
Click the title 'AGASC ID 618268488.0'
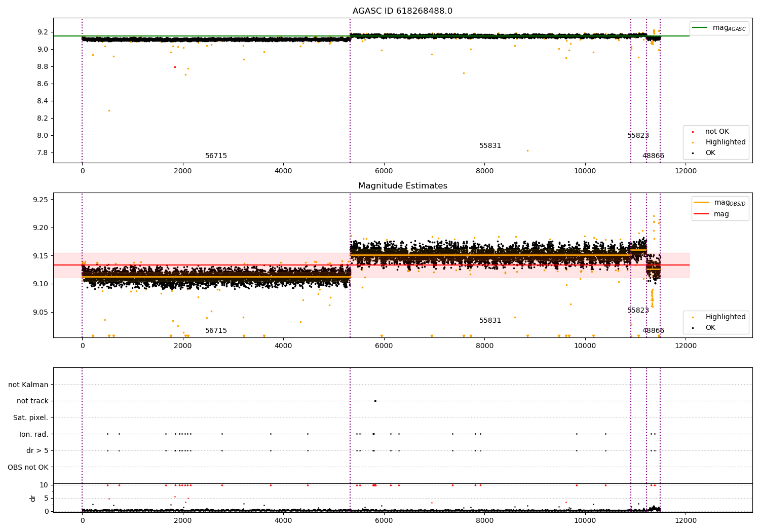[x=402, y=11]
